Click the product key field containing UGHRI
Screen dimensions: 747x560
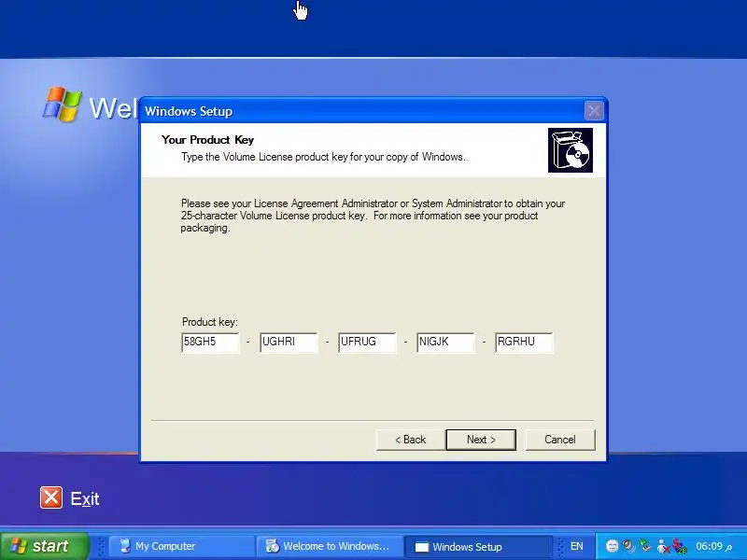289,343
